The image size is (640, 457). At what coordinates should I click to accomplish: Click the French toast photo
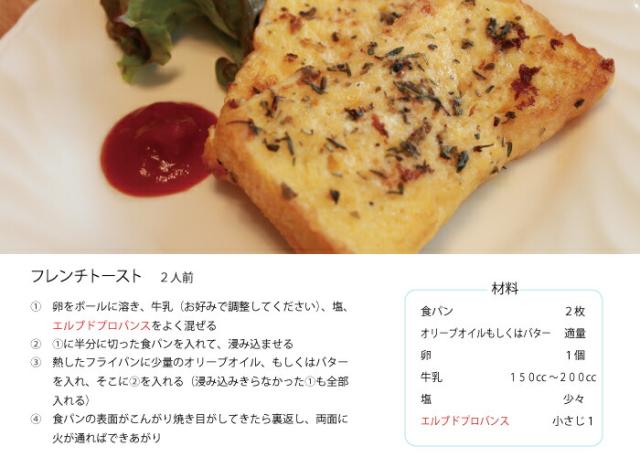[320, 126]
